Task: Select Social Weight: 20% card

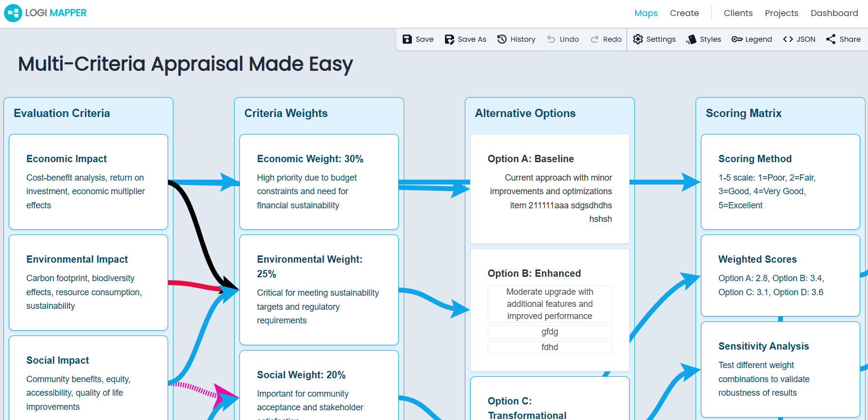Action: [319, 386]
